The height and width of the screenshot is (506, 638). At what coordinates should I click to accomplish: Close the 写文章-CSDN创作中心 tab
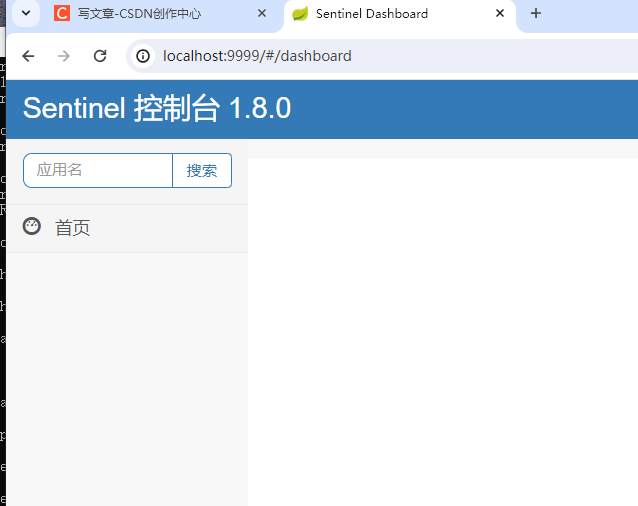[x=262, y=13]
